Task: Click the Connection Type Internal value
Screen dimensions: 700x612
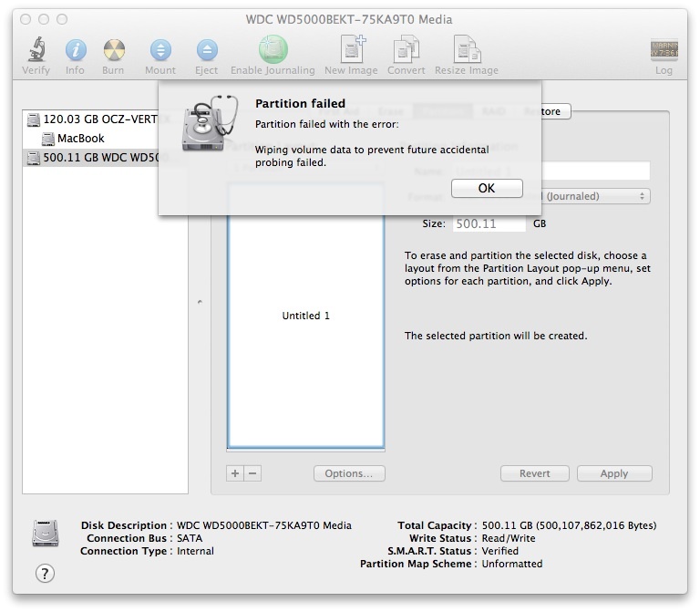Action: pyautogui.click(x=195, y=551)
